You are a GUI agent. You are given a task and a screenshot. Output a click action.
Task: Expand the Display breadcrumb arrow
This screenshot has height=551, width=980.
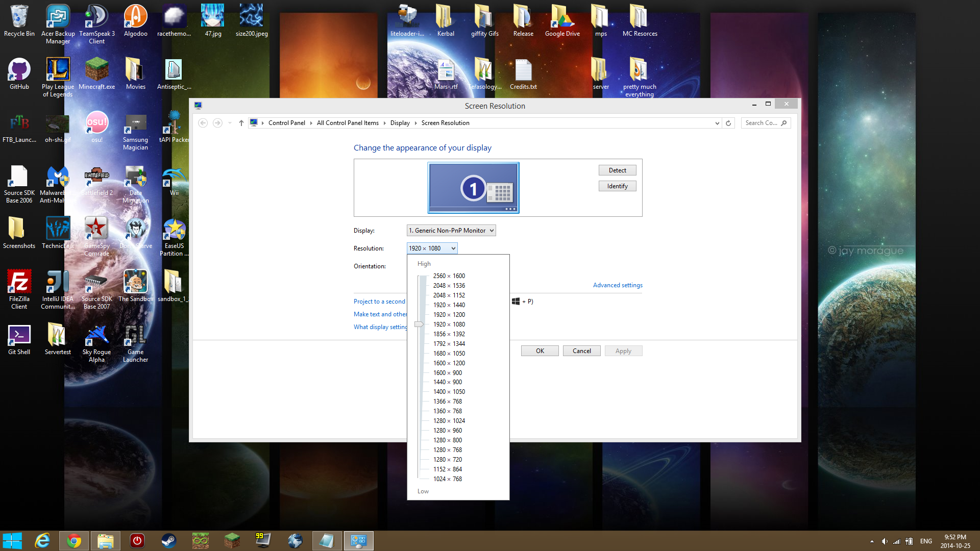pos(415,123)
